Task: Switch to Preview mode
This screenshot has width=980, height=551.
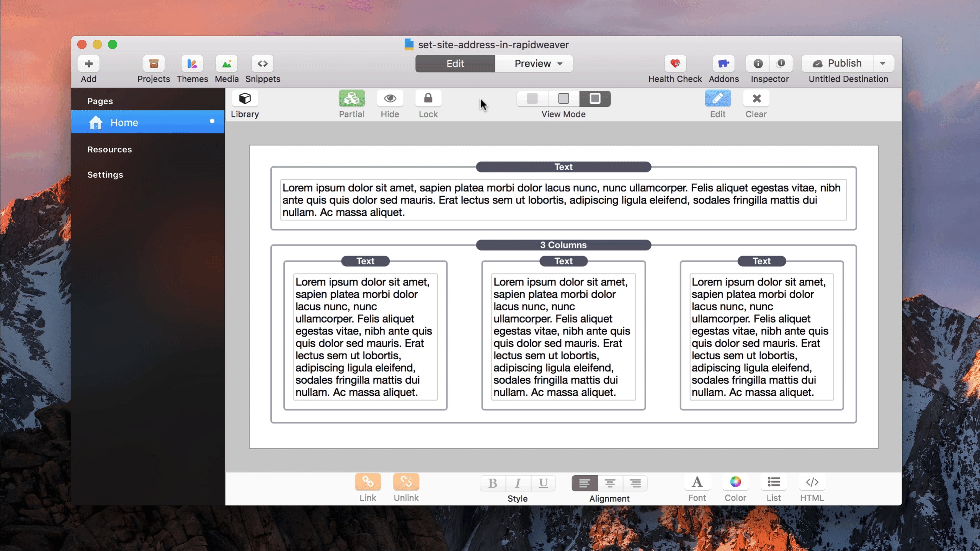Action: pos(532,63)
